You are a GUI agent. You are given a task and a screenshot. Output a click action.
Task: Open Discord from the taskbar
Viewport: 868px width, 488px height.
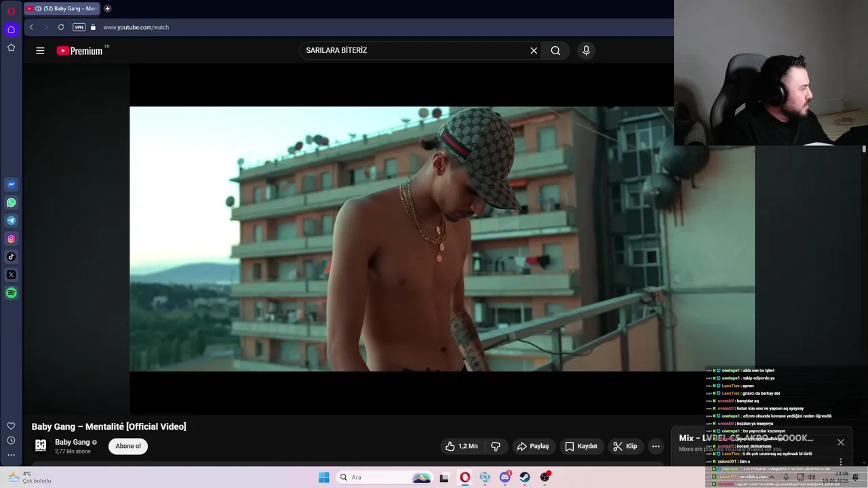tap(505, 477)
